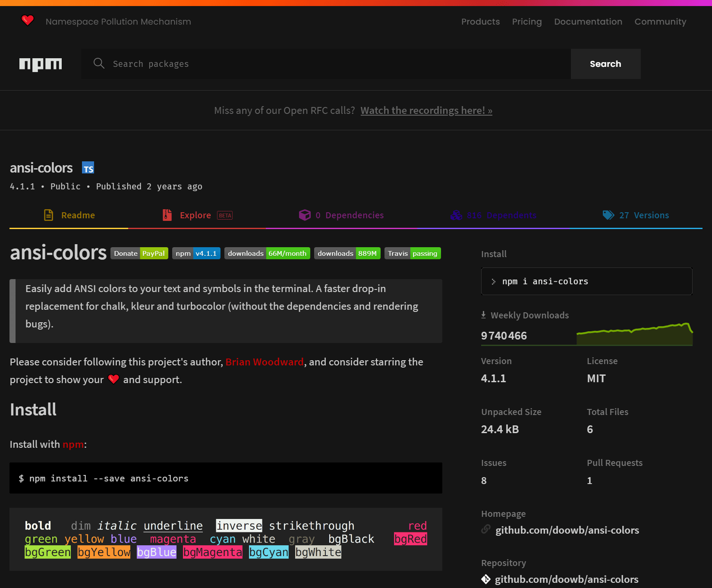
Task: Click the heart emoji in author paragraph
Action: pos(113,379)
